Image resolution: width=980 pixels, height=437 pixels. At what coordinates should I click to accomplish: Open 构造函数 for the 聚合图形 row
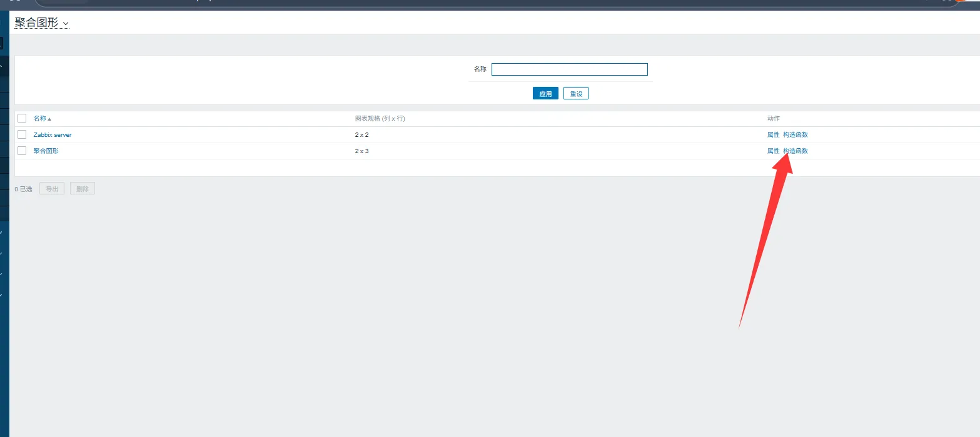coord(796,151)
